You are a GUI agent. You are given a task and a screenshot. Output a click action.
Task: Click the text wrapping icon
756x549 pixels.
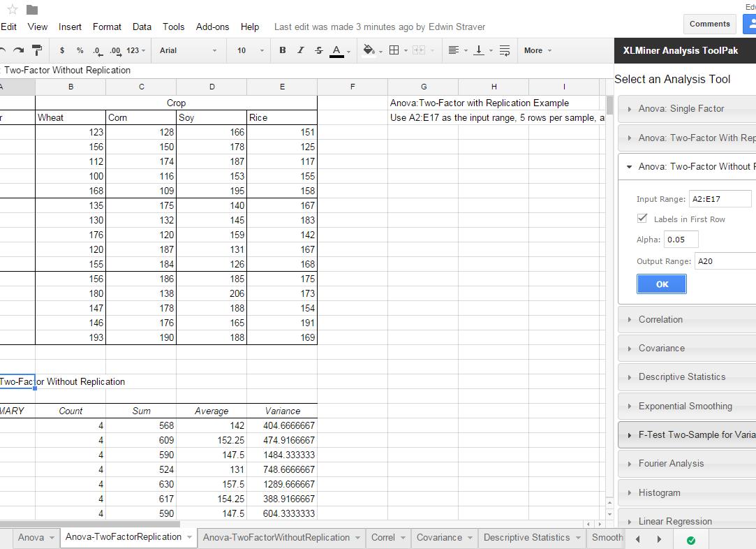505,50
